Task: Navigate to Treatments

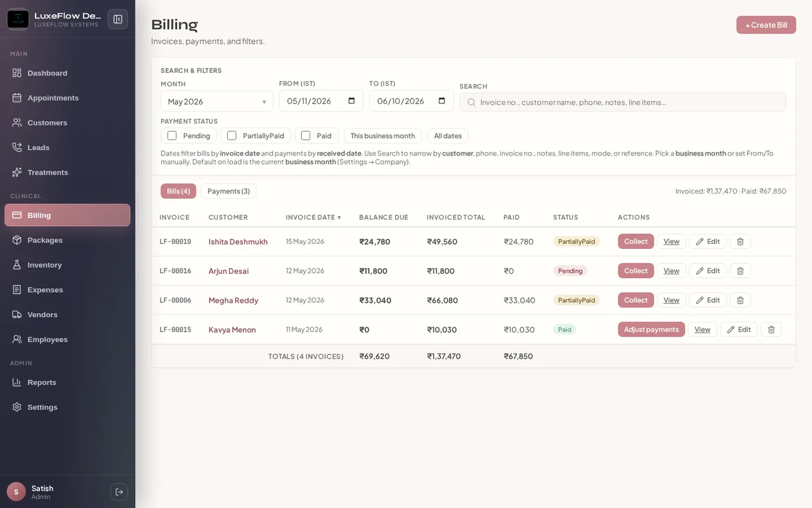Action: click(67, 172)
